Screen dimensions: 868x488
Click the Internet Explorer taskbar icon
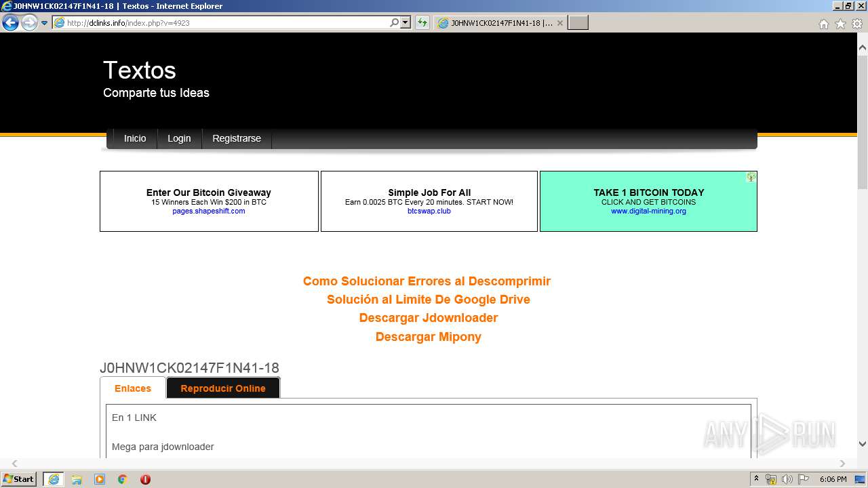click(54, 479)
